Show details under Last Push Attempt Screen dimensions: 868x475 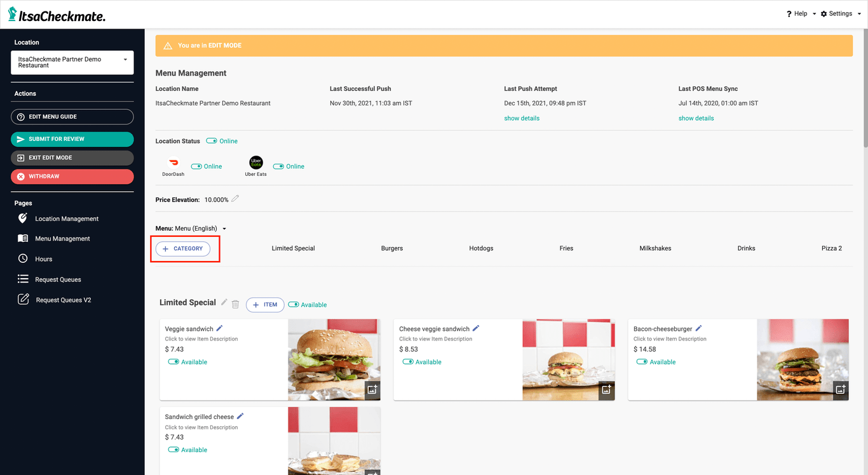click(522, 118)
